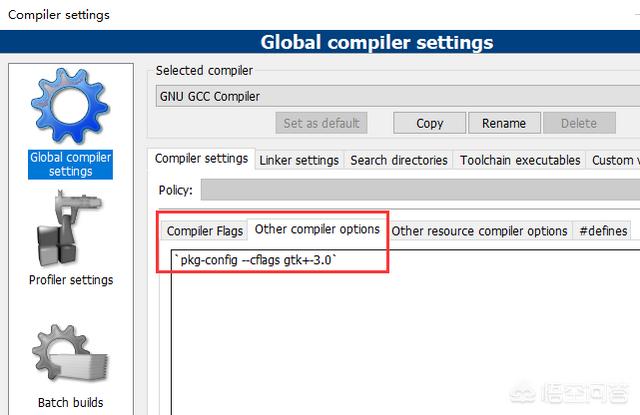The height and width of the screenshot is (415, 640).
Task: Click the Delete compiler button
Action: point(578,123)
